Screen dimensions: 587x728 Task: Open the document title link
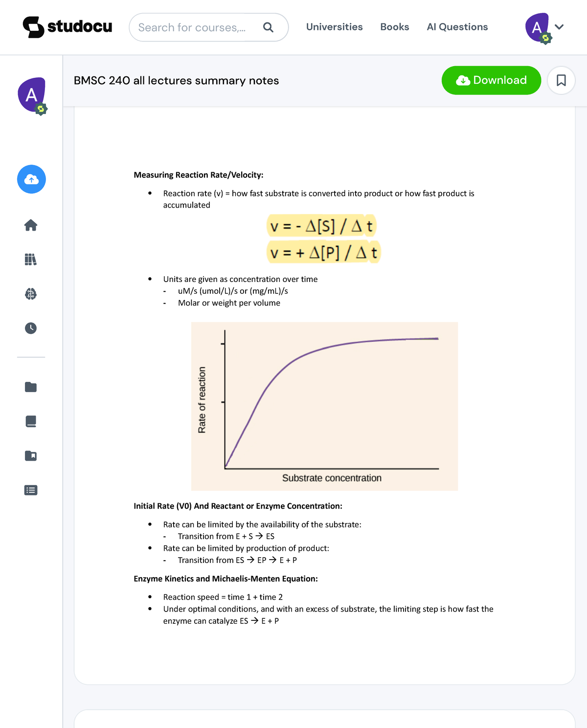pyautogui.click(x=176, y=80)
